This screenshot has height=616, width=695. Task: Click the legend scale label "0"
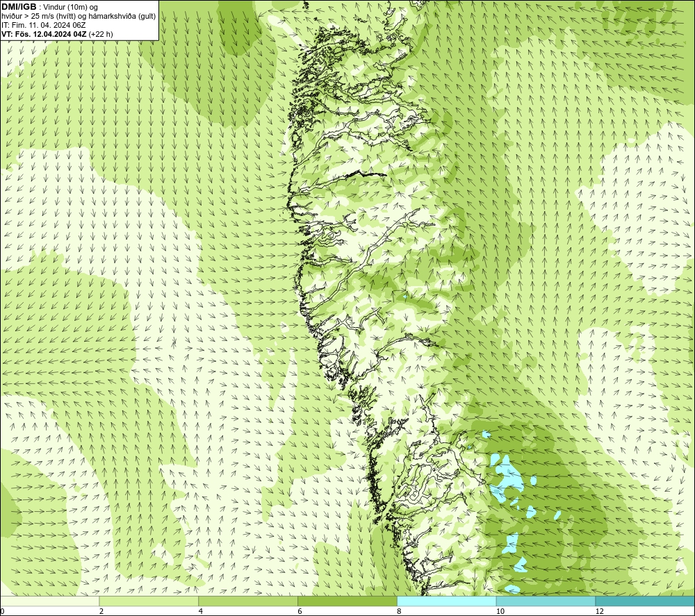pos(2,612)
